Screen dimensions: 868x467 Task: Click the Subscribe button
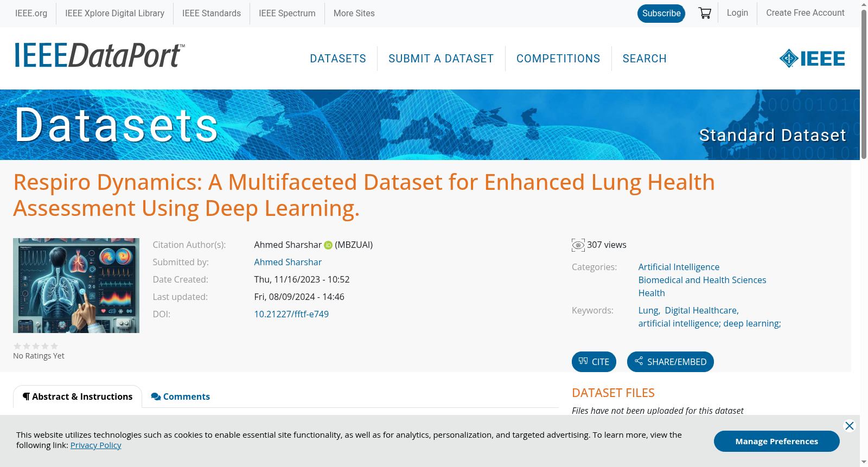tap(661, 13)
